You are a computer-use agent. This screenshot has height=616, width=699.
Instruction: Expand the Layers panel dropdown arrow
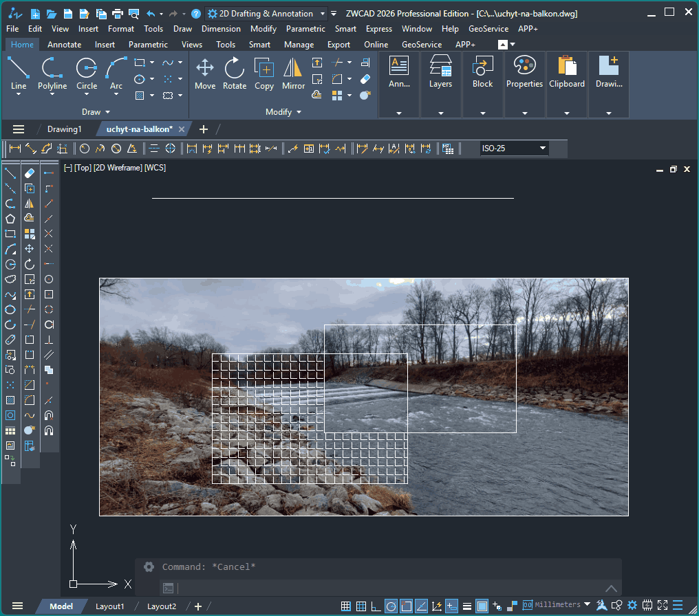[440, 113]
